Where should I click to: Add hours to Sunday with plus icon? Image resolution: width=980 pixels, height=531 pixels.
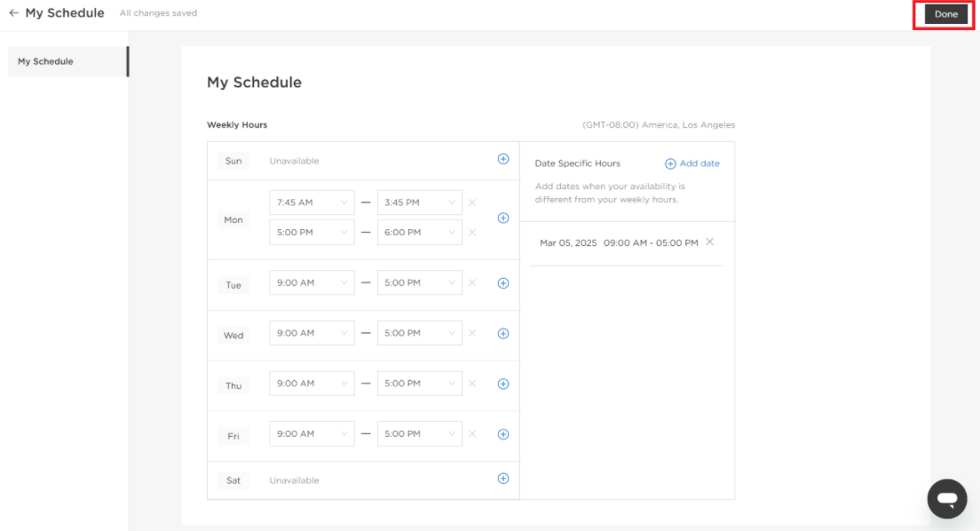coord(503,159)
